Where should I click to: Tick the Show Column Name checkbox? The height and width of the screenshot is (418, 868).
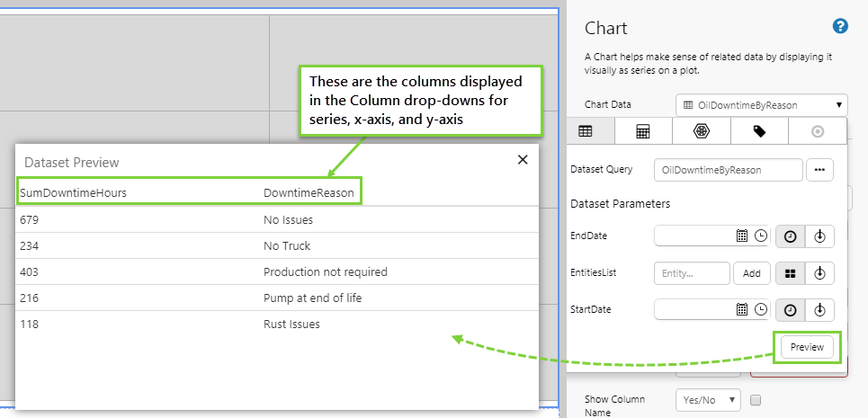coord(756,399)
